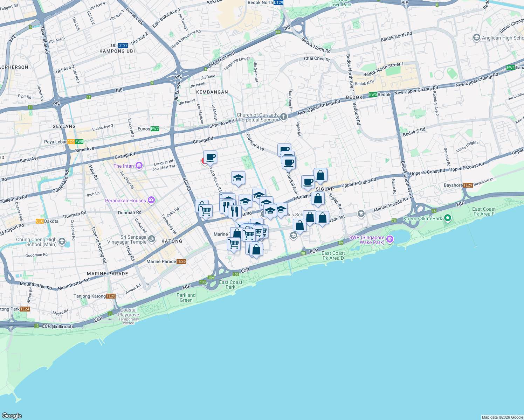Click the KAMPONG UBI district label
Viewport: 524px width, 420px height.
click(x=117, y=51)
